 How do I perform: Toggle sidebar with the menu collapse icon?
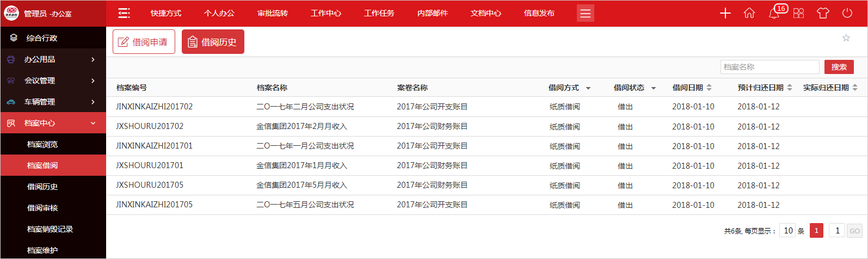pyautogui.click(x=124, y=13)
